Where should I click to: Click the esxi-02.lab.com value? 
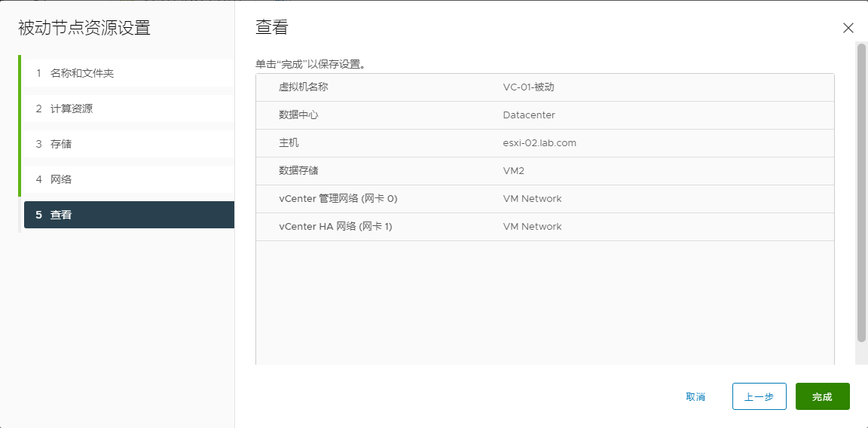(x=539, y=143)
